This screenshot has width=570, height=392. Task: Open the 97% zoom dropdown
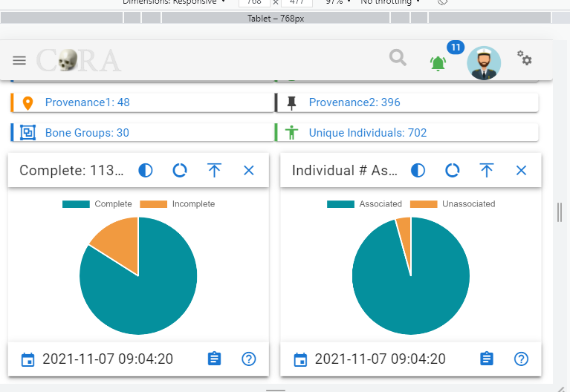(338, 1)
